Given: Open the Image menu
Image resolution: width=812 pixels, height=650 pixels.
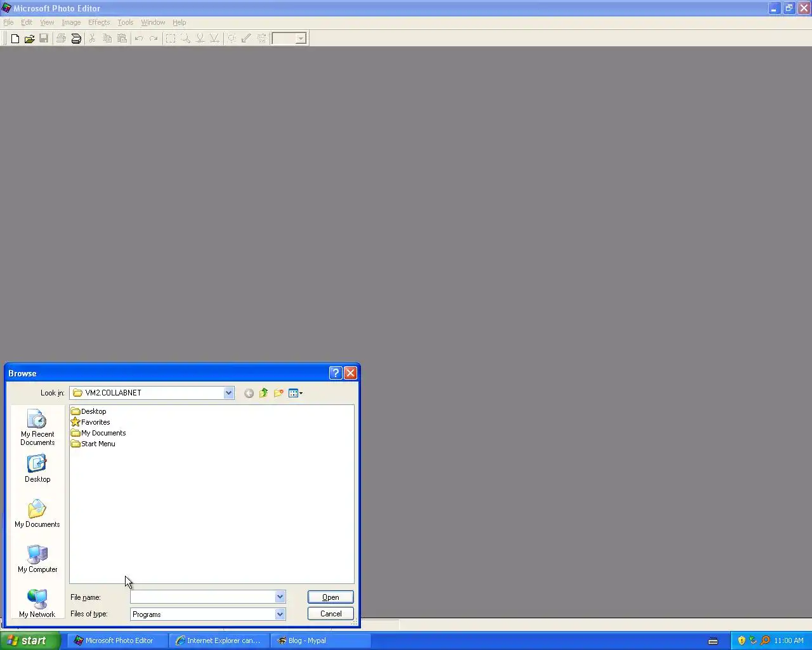Looking at the screenshot, I should click(x=71, y=22).
